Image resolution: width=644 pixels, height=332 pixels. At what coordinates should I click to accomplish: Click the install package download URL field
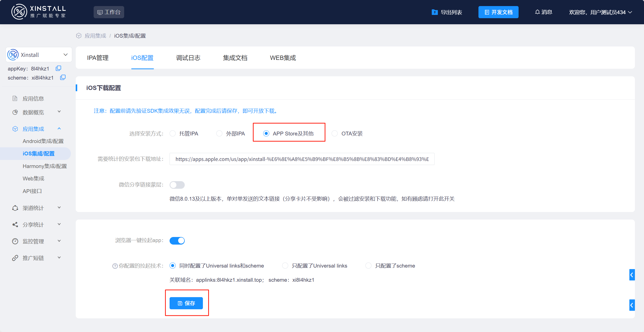pos(302,159)
